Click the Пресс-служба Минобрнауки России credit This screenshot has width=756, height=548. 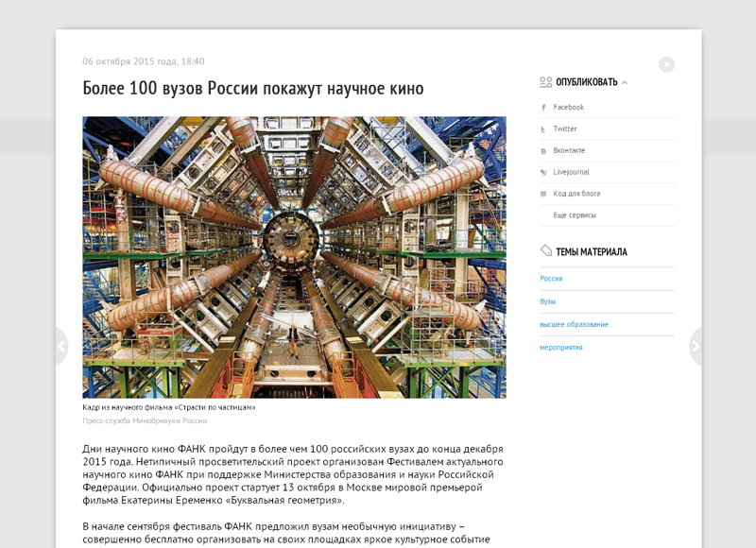145,420
